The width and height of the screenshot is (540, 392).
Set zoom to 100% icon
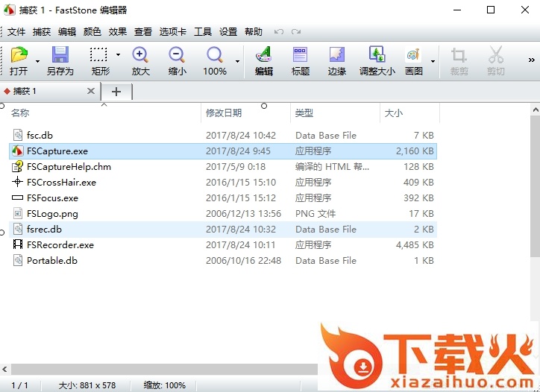pos(215,55)
